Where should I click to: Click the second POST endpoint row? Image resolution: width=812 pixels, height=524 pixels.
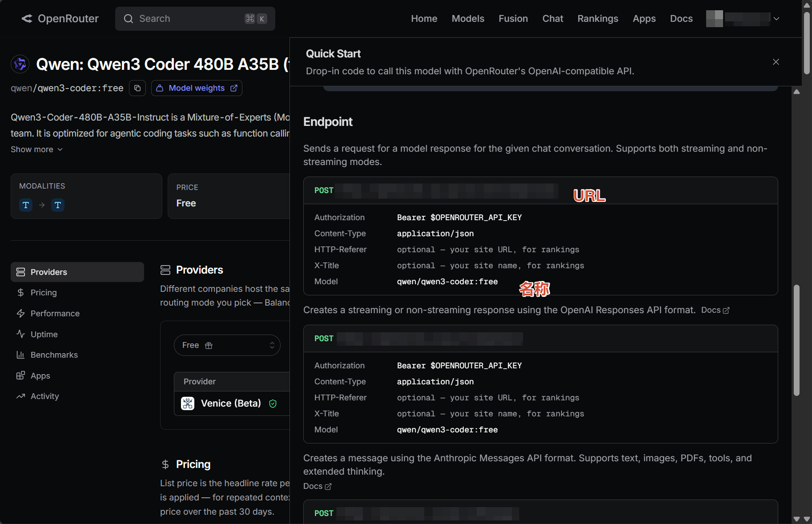coord(540,339)
